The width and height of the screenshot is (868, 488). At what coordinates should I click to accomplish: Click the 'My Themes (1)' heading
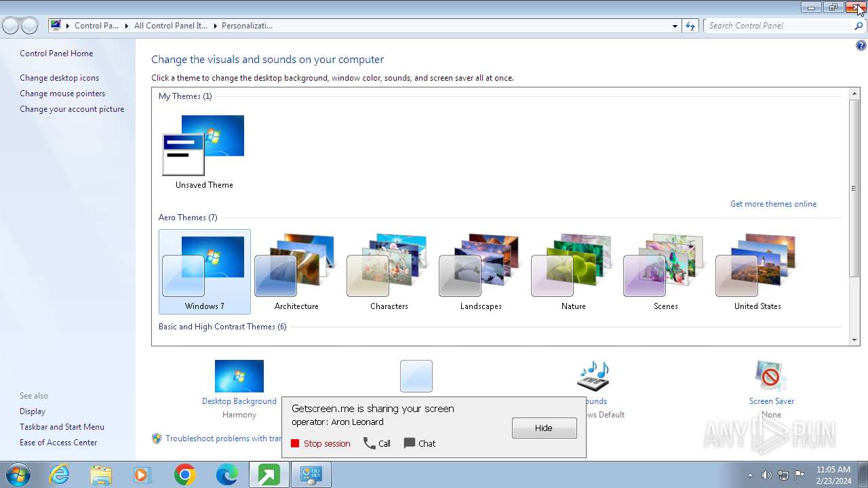185,96
